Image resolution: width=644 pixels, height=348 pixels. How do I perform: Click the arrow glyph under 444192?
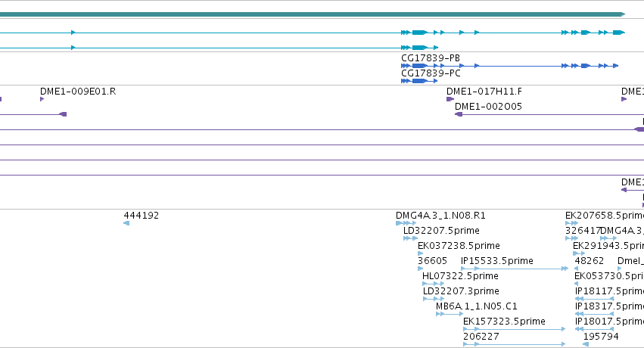126,223
